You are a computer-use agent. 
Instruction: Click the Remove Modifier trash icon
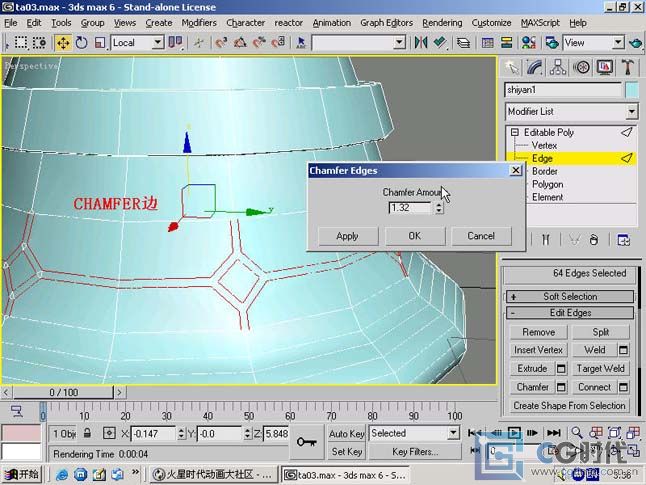tap(594, 240)
